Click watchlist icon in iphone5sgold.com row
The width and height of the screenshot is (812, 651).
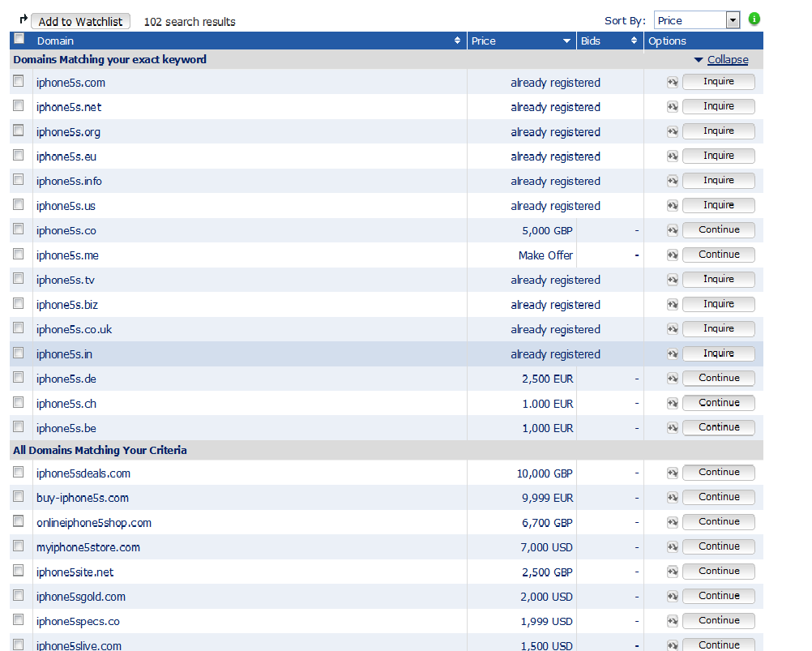tap(672, 597)
